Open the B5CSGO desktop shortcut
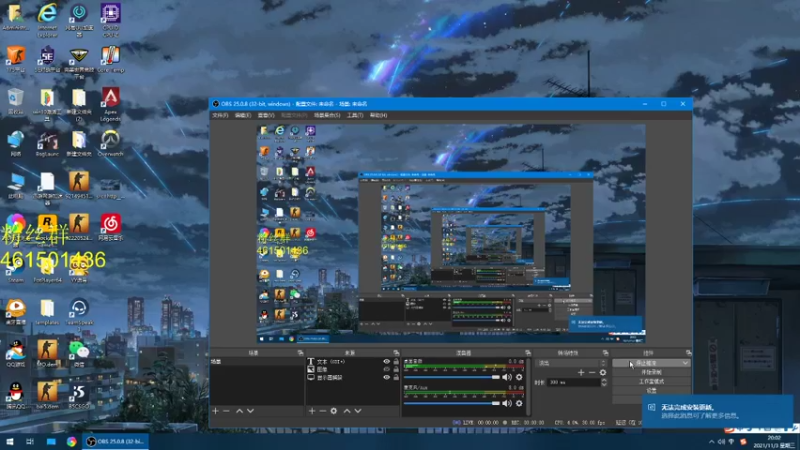 tap(79, 396)
